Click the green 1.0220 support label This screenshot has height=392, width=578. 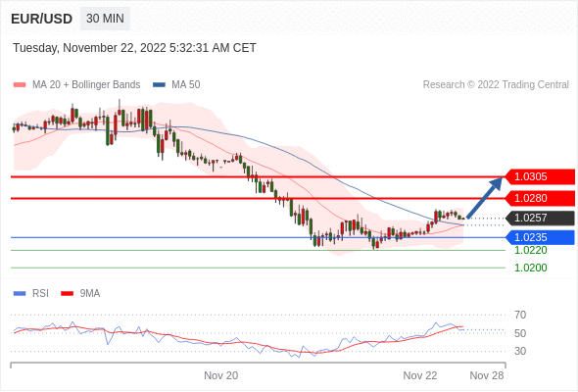click(x=531, y=251)
